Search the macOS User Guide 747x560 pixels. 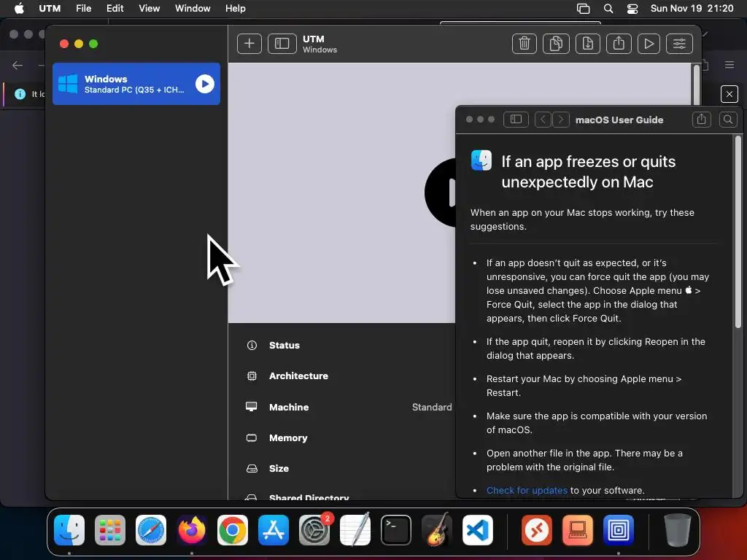[728, 120]
